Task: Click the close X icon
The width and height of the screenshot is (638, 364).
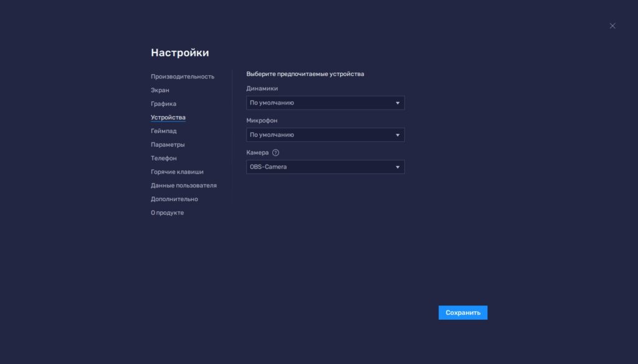Action: click(x=612, y=26)
